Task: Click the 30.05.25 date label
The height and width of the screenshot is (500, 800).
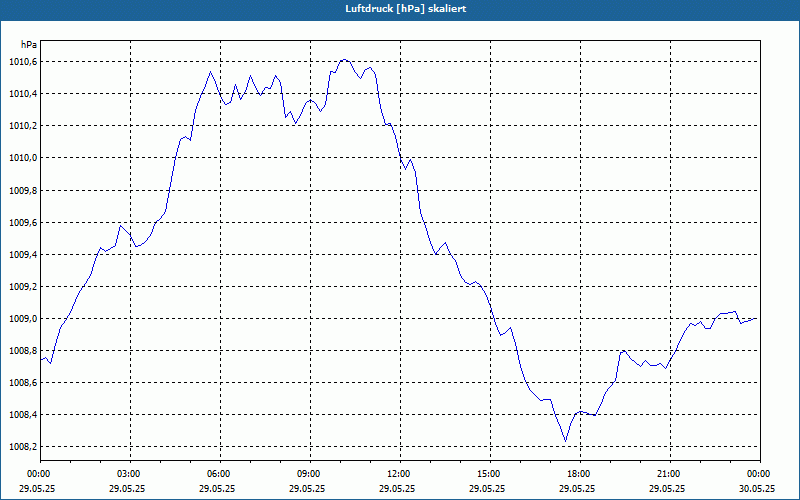Action: click(757, 488)
